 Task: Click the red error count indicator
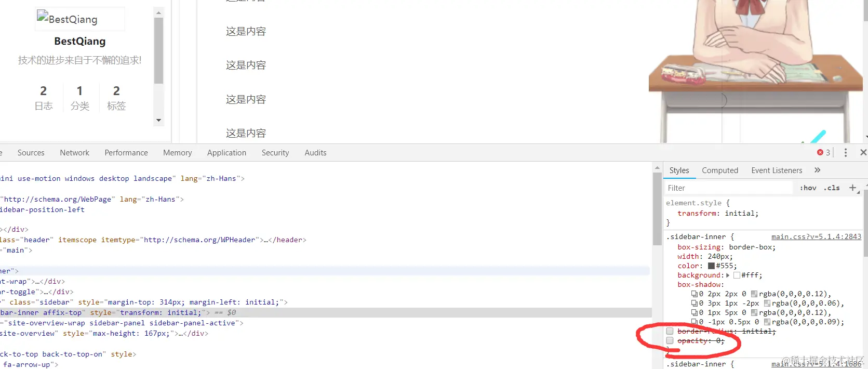[x=824, y=152]
